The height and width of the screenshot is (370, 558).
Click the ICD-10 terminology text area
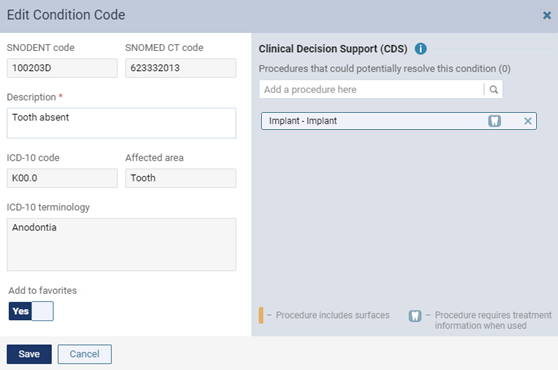121,244
